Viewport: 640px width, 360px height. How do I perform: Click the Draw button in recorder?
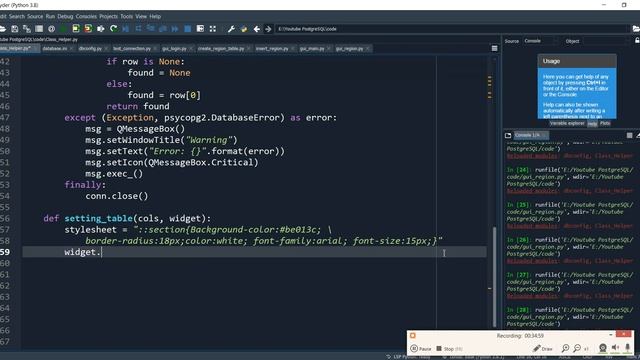pyautogui.click(x=542, y=349)
